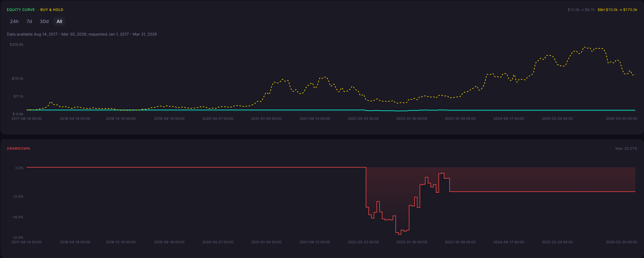Click equity chart 2018-04-16 00:00 date label

75,118
